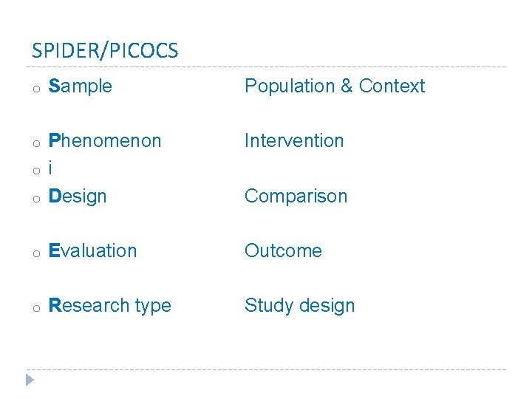532x399 pixels.
Task: Click the bullet circle beside Evaluation
Action: click(37, 253)
